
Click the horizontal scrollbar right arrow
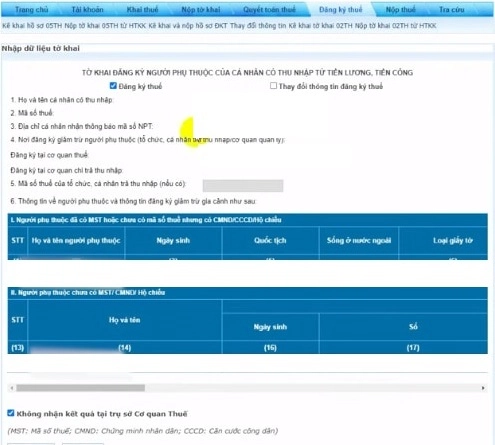(483, 388)
